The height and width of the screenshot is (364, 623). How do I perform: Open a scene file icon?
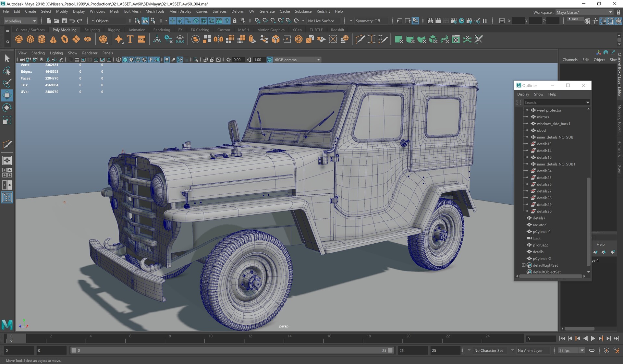(56, 21)
